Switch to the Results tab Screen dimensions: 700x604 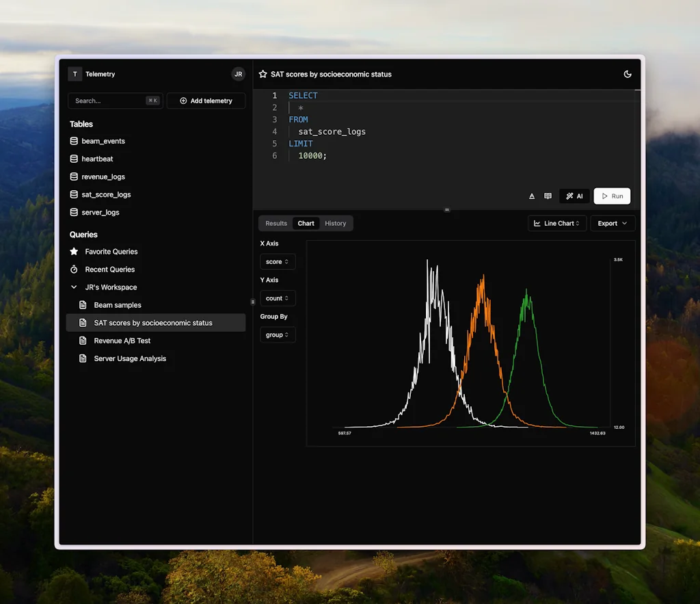(x=276, y=224)
